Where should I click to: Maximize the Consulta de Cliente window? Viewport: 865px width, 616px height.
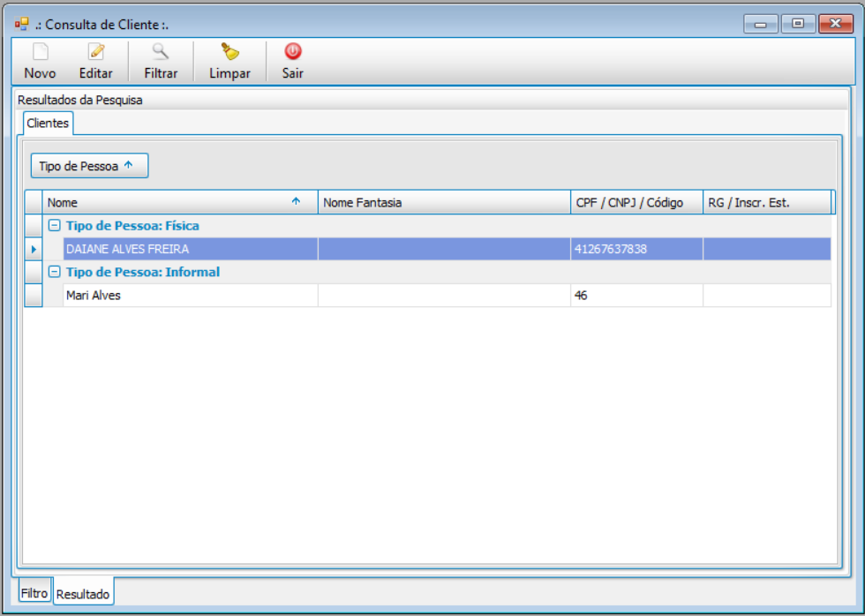click(x=798, y=24)
